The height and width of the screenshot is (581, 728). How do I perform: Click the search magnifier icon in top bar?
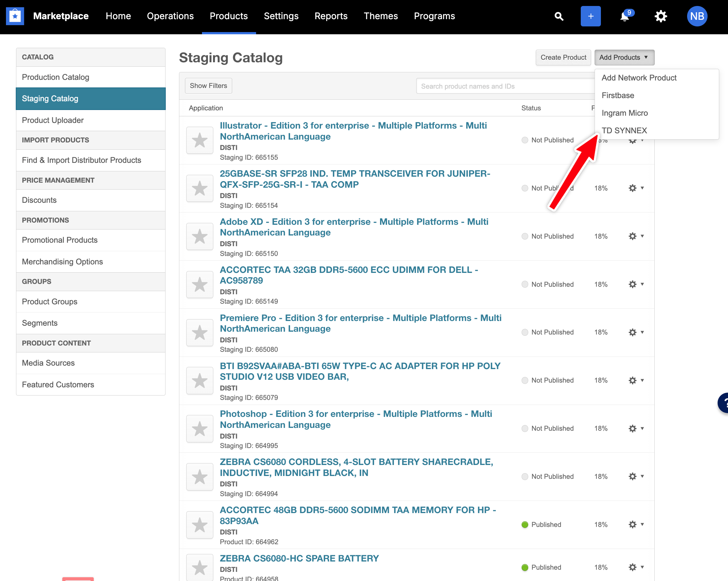click(559, 16)
